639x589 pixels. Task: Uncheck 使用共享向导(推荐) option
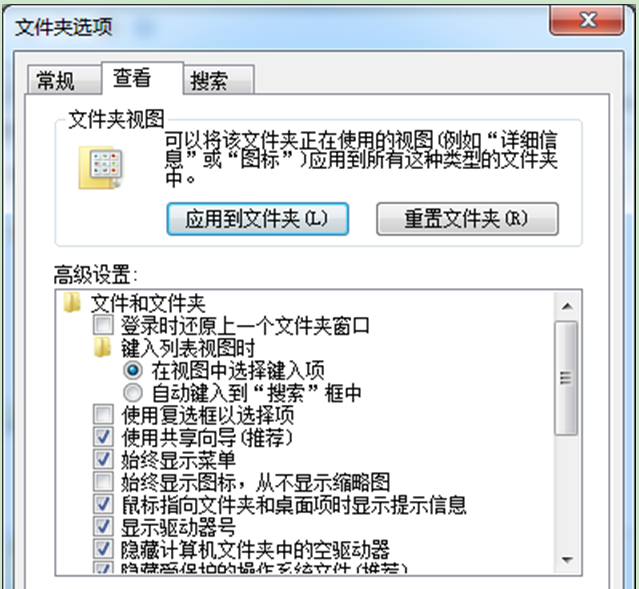(x=103, y=437)
